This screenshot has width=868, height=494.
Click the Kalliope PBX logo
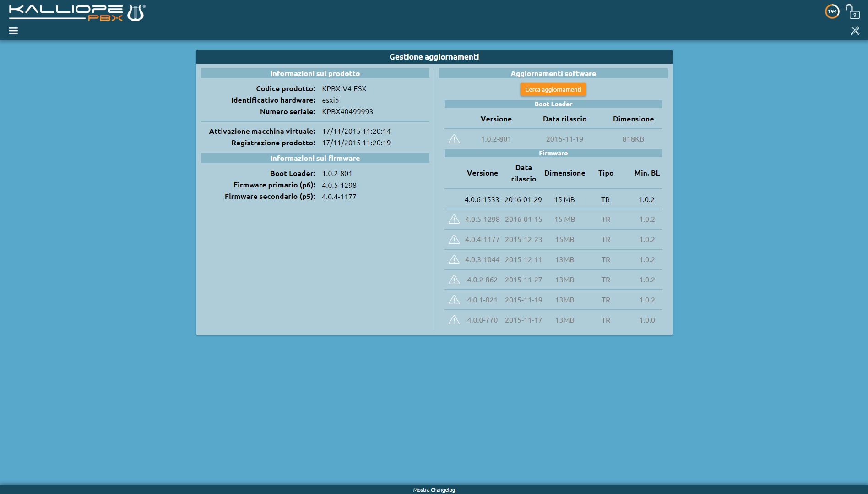pyautogui.click(x=77, y=13)
